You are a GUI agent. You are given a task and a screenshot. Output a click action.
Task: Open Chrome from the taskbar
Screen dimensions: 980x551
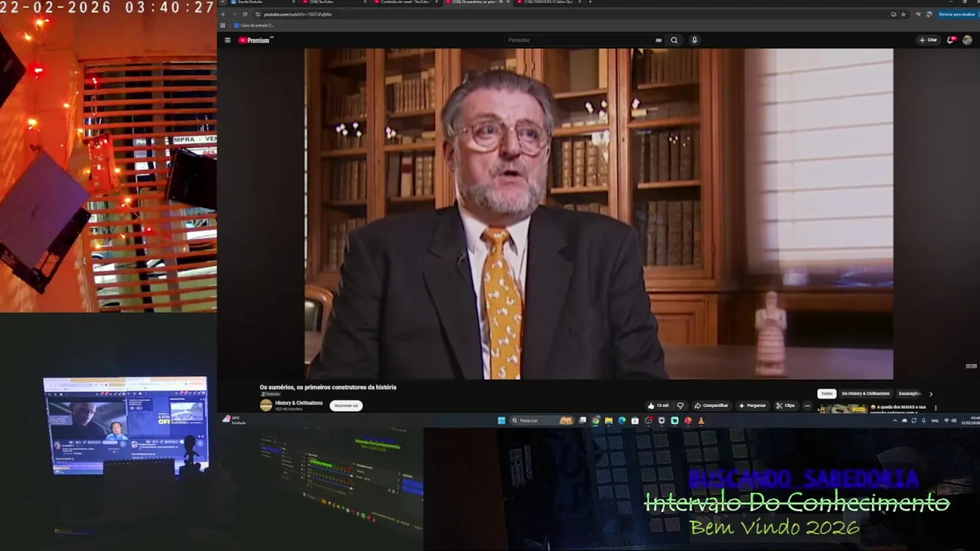596,420
